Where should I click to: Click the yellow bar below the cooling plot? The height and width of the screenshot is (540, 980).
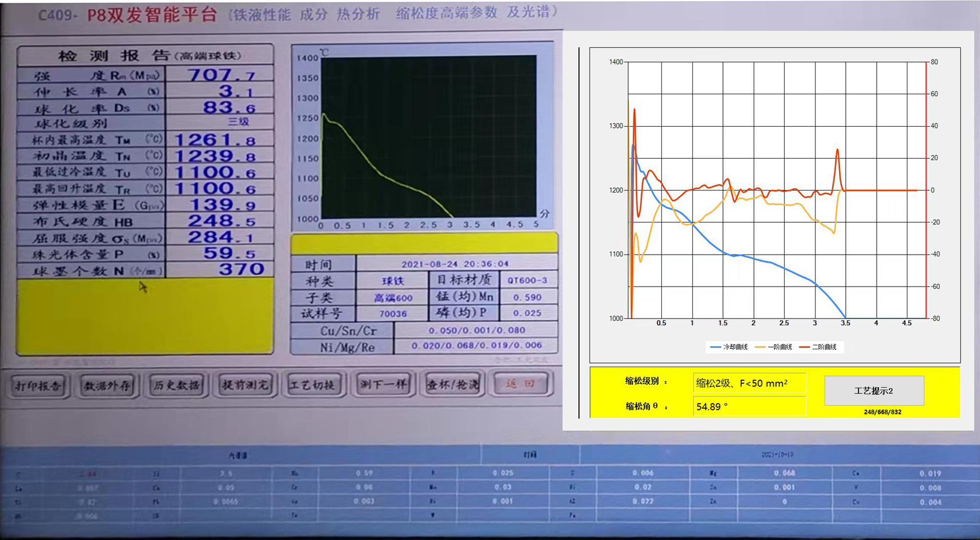coord(424,243)
